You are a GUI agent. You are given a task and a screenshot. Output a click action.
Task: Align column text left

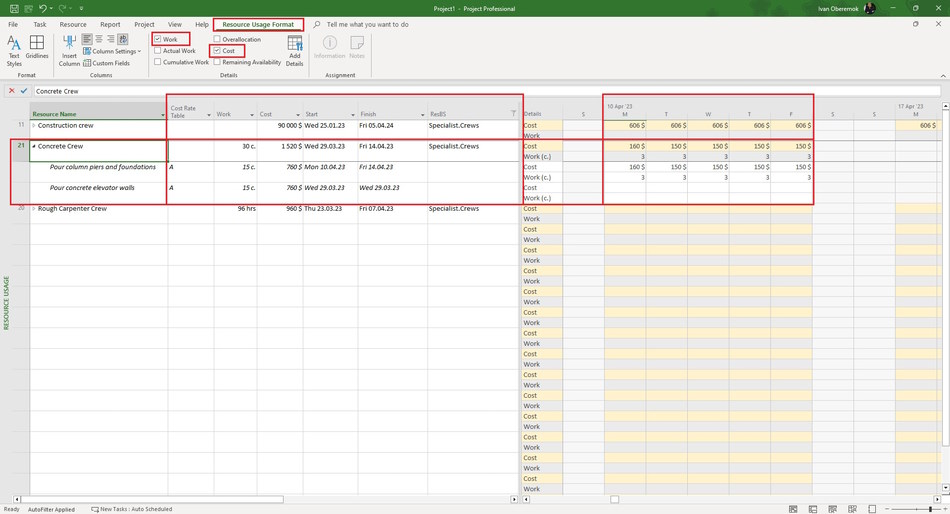coord(87,39)
